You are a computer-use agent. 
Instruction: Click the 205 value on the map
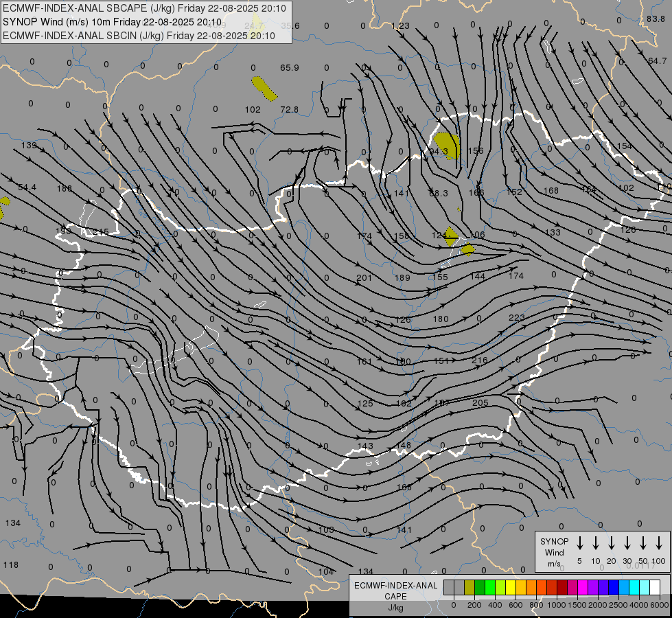coord(480,402)
